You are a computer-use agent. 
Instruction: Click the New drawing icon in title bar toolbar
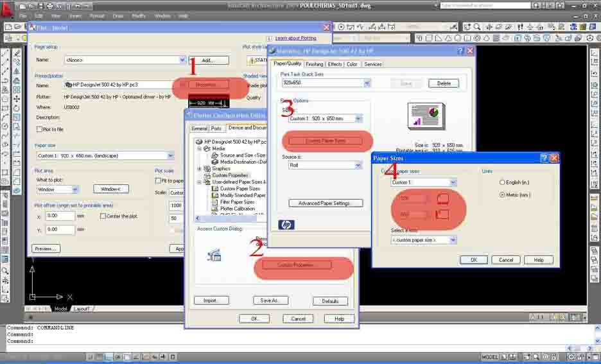pyautogui.click(x=22, y=6)
